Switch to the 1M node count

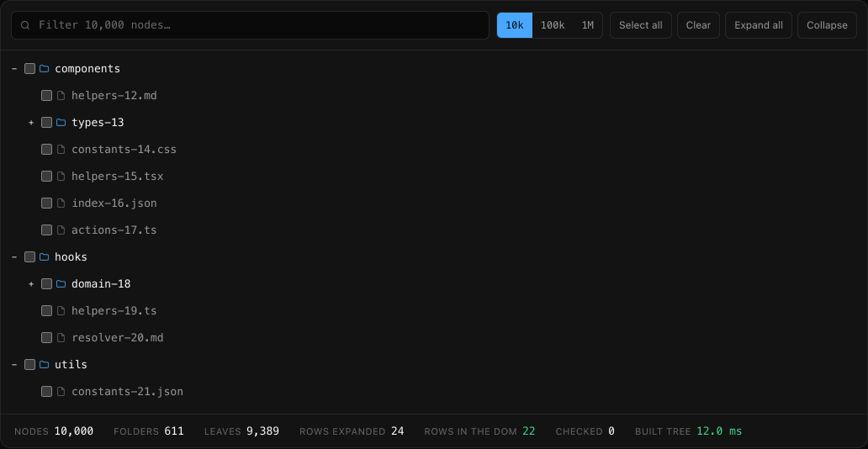(x=587, y=25)
